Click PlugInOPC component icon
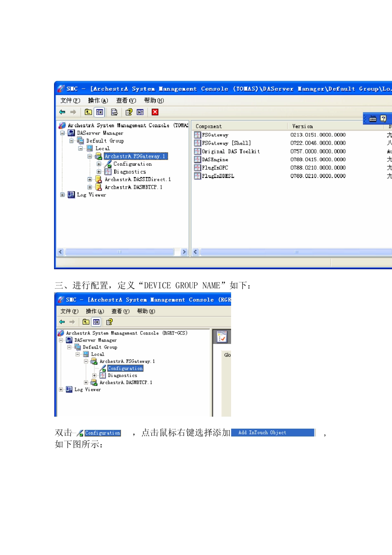The width and height of the screenshot is (392, 555). [198, 168]
